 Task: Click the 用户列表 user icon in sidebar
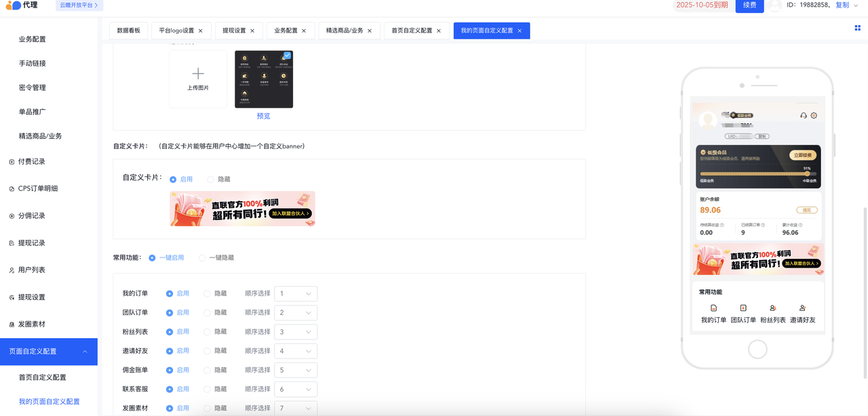[x=12, y=270]
